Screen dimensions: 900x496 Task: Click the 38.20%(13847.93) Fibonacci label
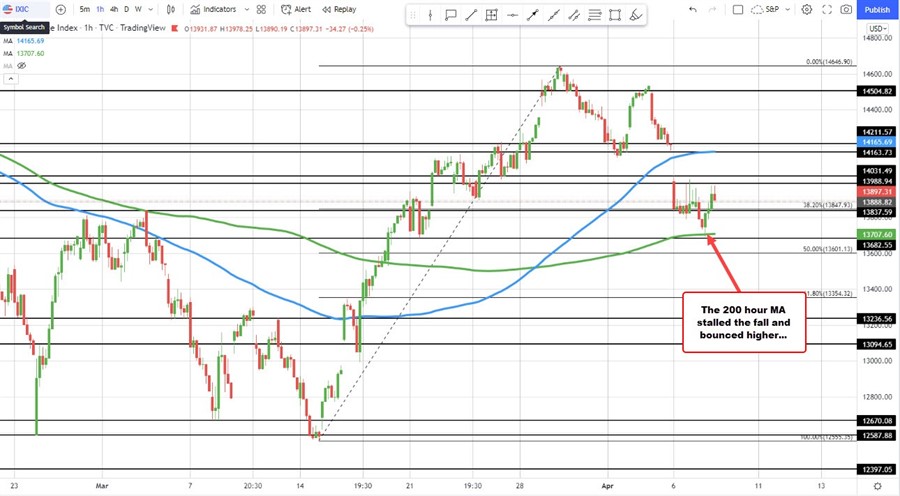(x=827, y=205)
